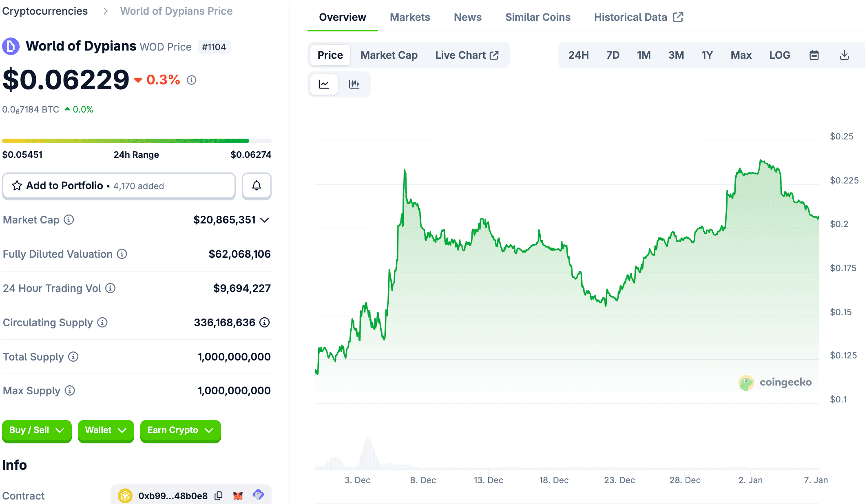Select the 7D time range

613,55
